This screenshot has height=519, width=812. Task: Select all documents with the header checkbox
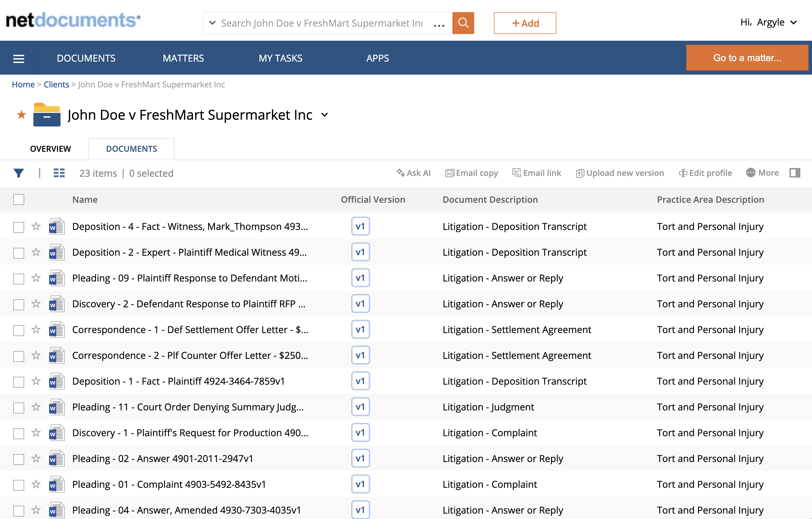18,199
